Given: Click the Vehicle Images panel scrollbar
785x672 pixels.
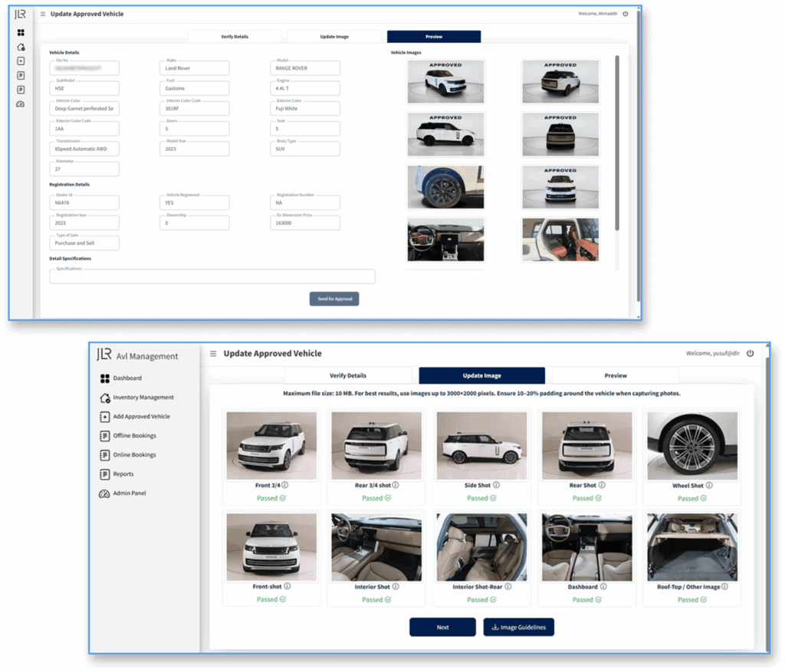Looking at the screenshot, I should click(x=617, y=142).
